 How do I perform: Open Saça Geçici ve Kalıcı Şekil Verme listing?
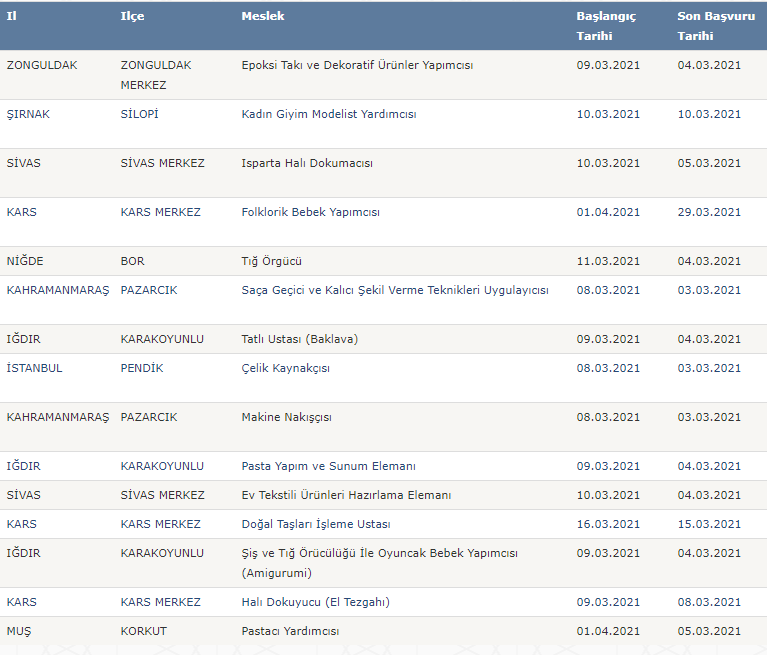[395, 290]
